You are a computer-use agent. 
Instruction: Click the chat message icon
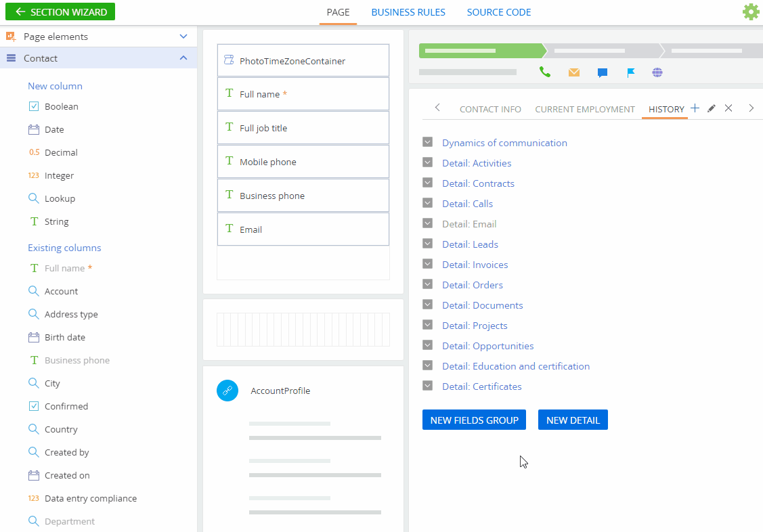pyautogui.click(x=602, y=72)
